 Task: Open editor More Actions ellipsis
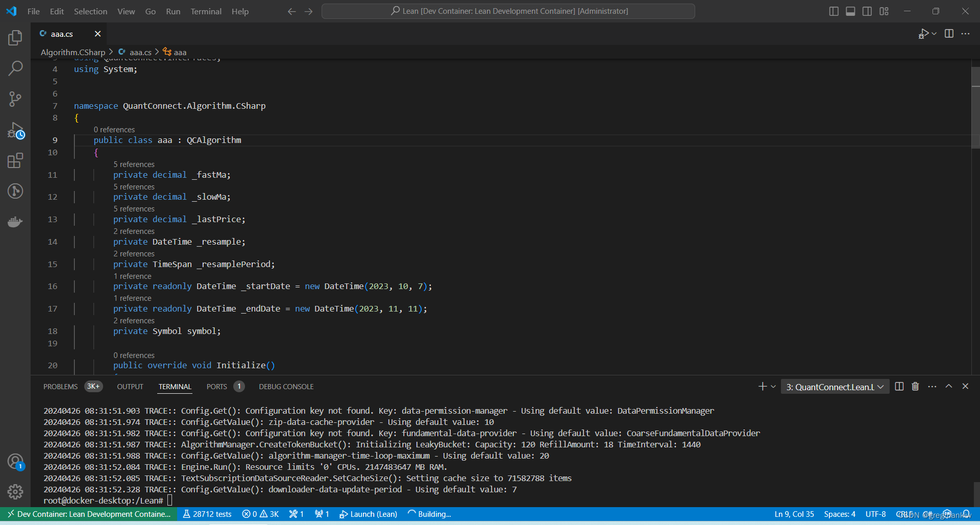(965, 34)
